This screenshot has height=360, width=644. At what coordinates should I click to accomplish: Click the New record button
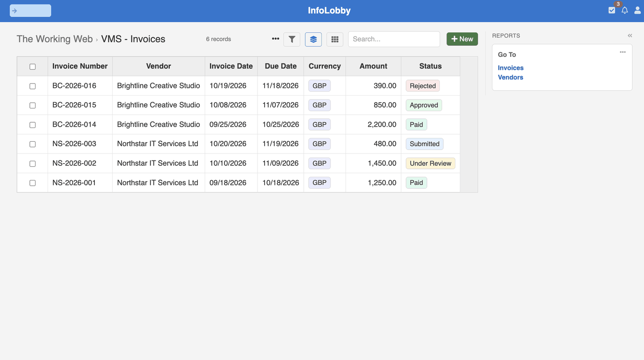(462, 39)
